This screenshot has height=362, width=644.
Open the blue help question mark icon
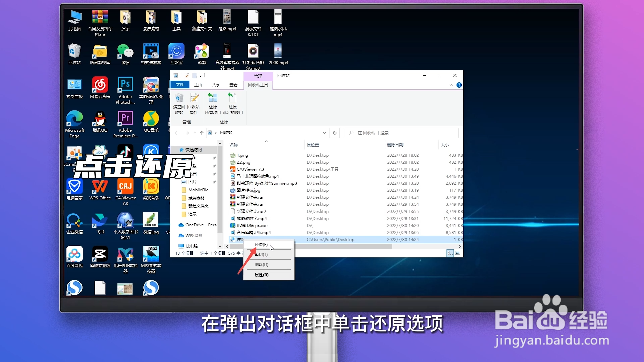(x=459, y=85)
